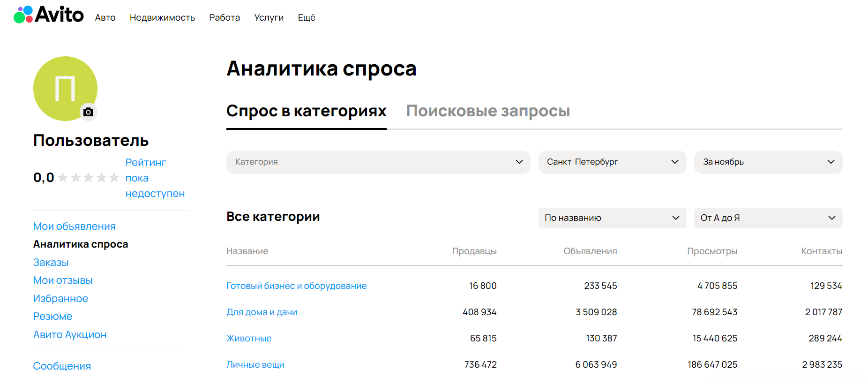The height and width of the screenshot is (378, 868).
Task: Open Мои объявления link
Action: 74,226
